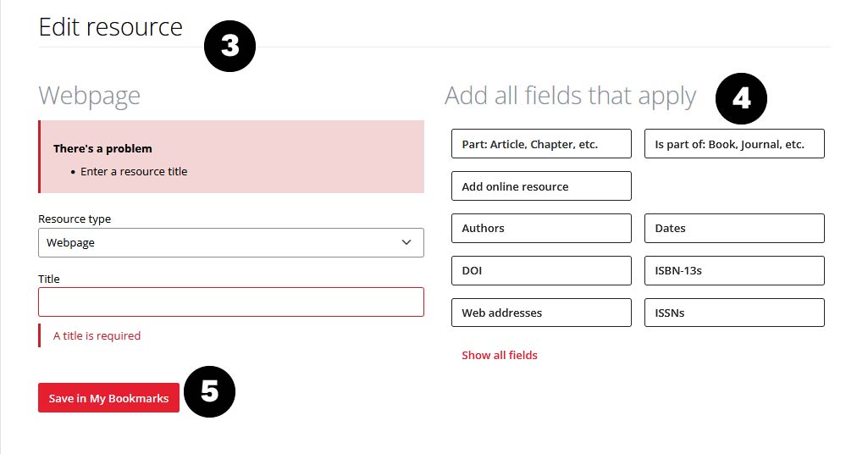This screenshot has height=454, width=868.
Task: Click the Enter a resource title error
Action: [x=134, y=171]
